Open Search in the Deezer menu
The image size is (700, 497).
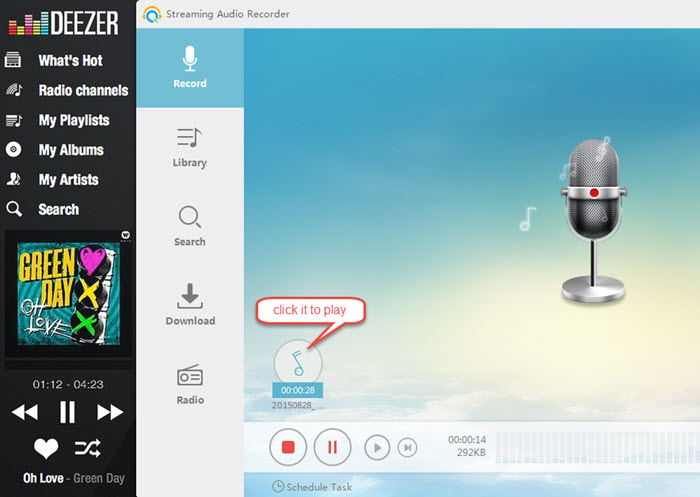coord(58,209)
